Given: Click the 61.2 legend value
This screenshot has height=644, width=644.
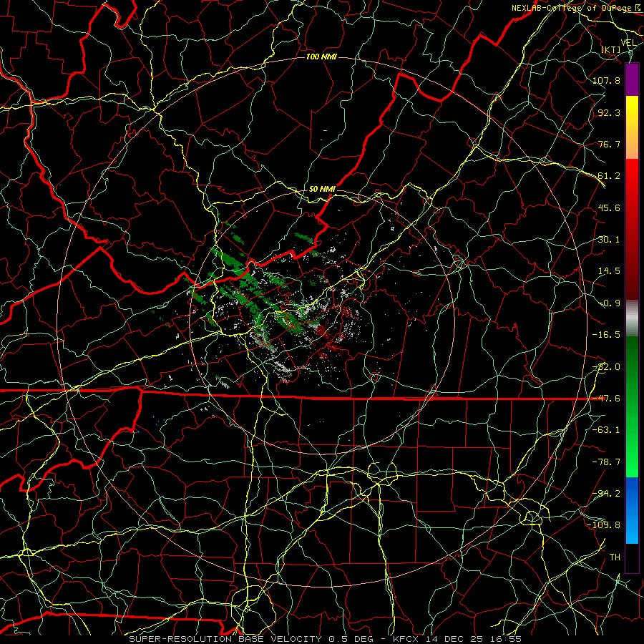Looking at the screenshot, I should point(609,176).
